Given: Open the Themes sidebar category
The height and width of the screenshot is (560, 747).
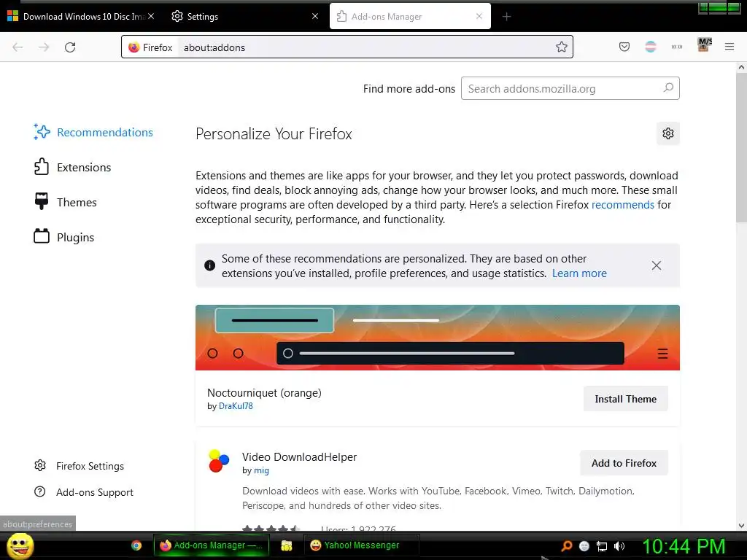Looking at the screenshot, I should [65, 203].
